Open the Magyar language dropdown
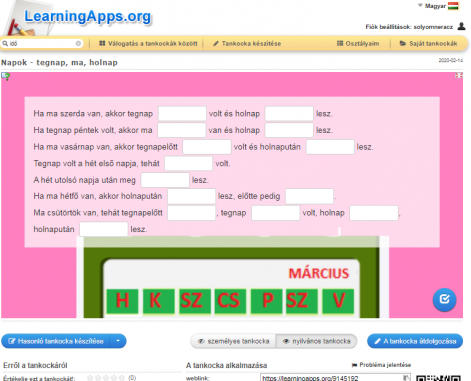This screenshot has width=471, height=381. [x=432, y=6]
